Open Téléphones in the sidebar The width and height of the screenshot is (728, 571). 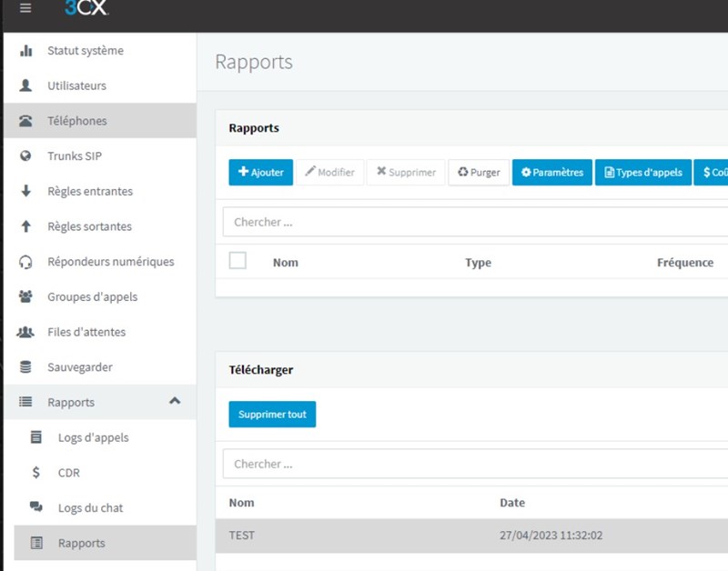point(77,121)
